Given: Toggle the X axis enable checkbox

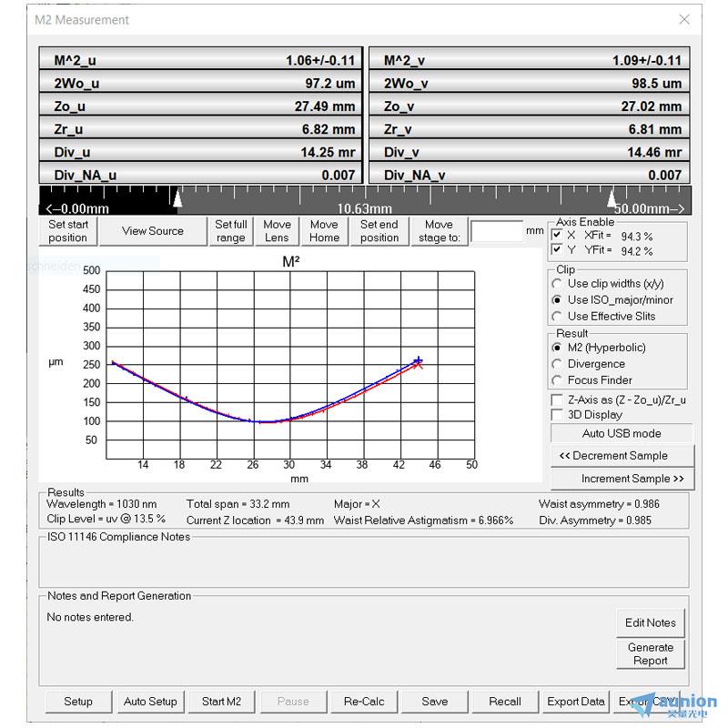Looking at the screenshot, I should click(557, 236).
